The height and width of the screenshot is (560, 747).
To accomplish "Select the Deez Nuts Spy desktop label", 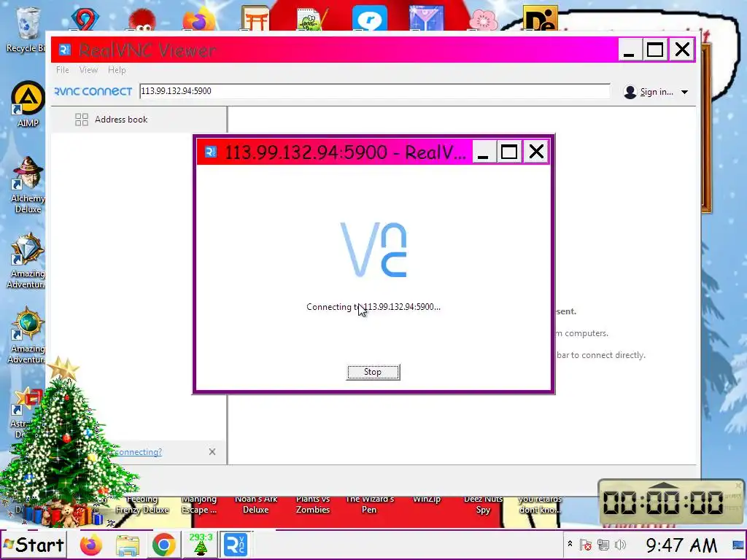I will coord(483,505).
